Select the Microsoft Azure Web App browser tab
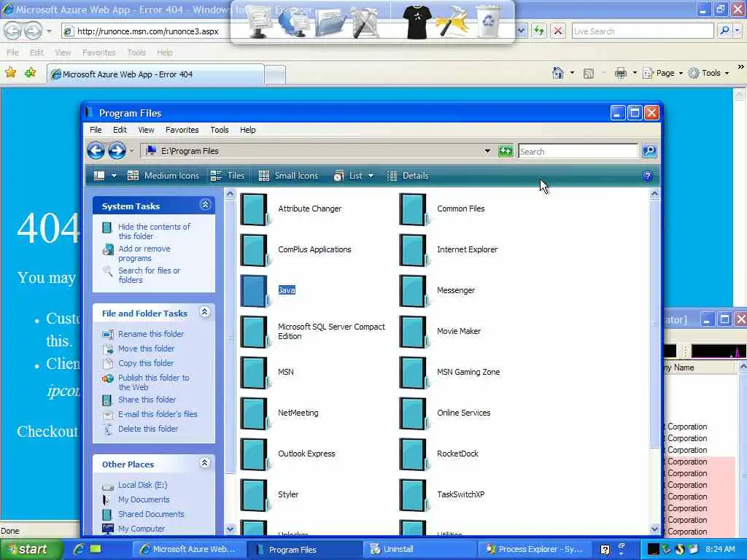The width and height of the screenshot is (747, 560). tap(155, 74)
